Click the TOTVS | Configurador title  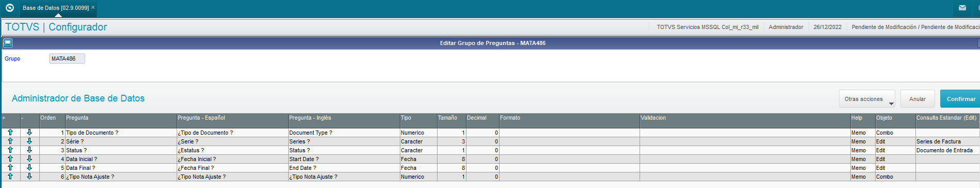(x=56, y=27)
